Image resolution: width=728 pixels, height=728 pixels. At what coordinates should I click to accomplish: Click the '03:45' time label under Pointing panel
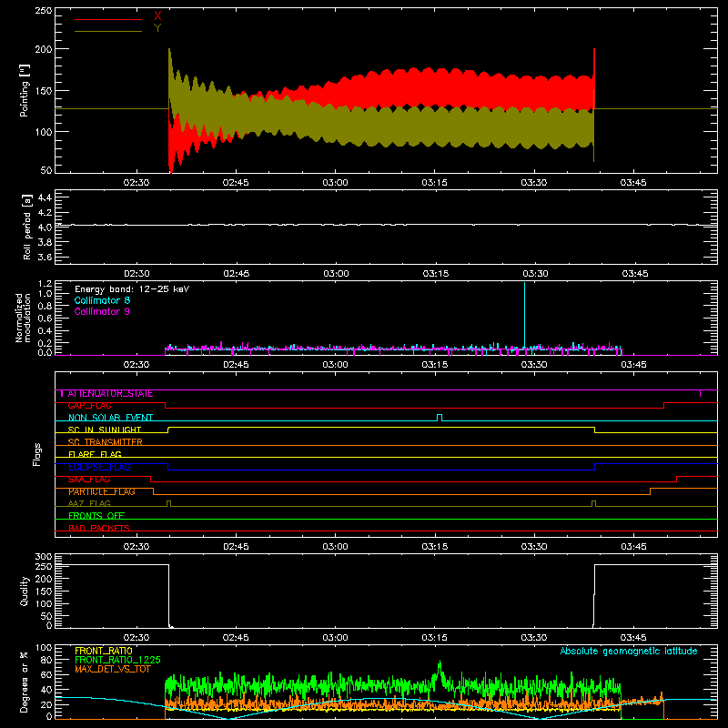pos(633,183)
